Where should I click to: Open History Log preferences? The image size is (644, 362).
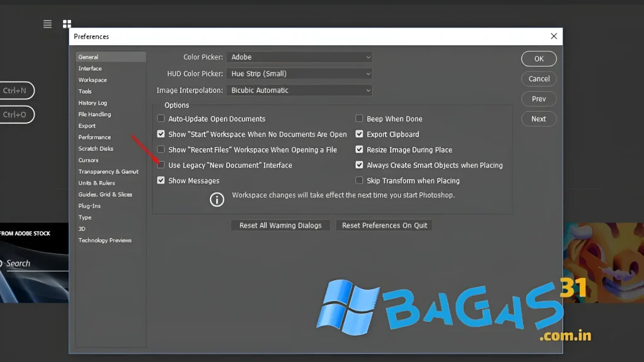pos(92,103)
